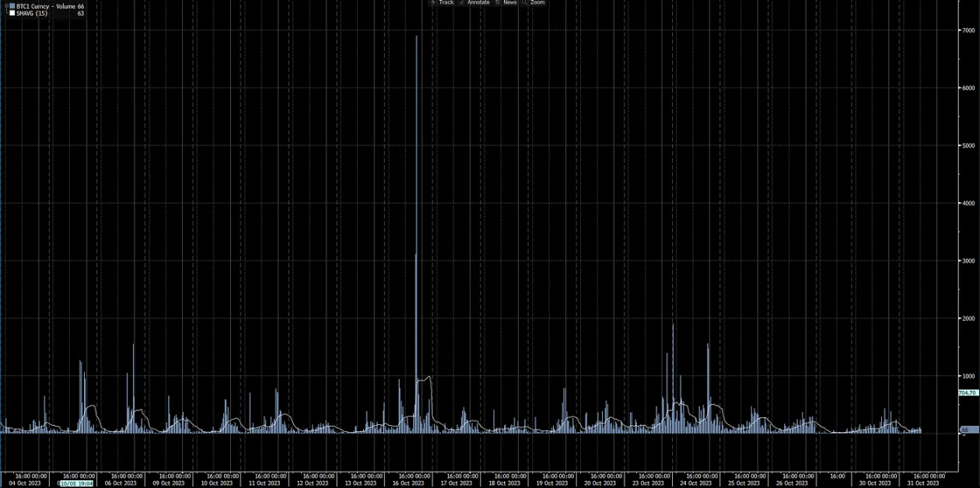The width and height of the screenshot is (980, 488).
Task: Select the 31 Oct 2023 date label
Action: 923,483
